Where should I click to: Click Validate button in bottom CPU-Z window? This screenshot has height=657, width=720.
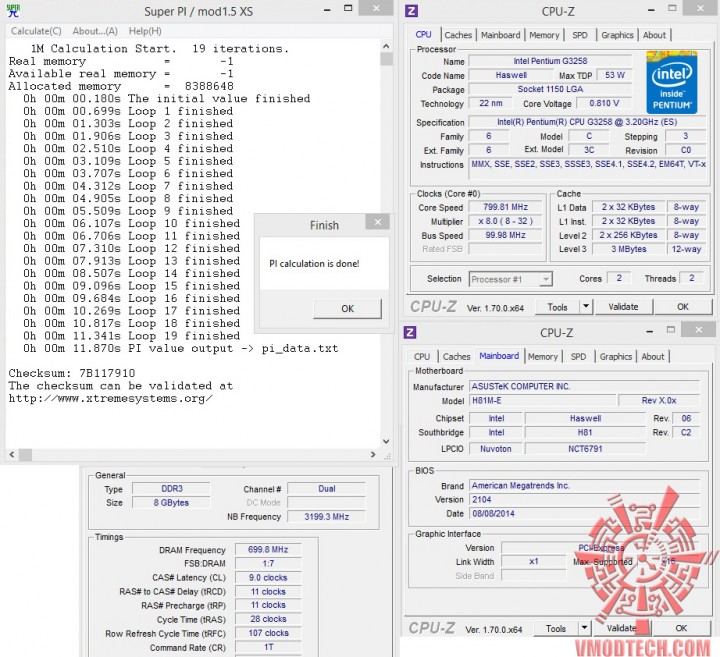tap(621, 629)
